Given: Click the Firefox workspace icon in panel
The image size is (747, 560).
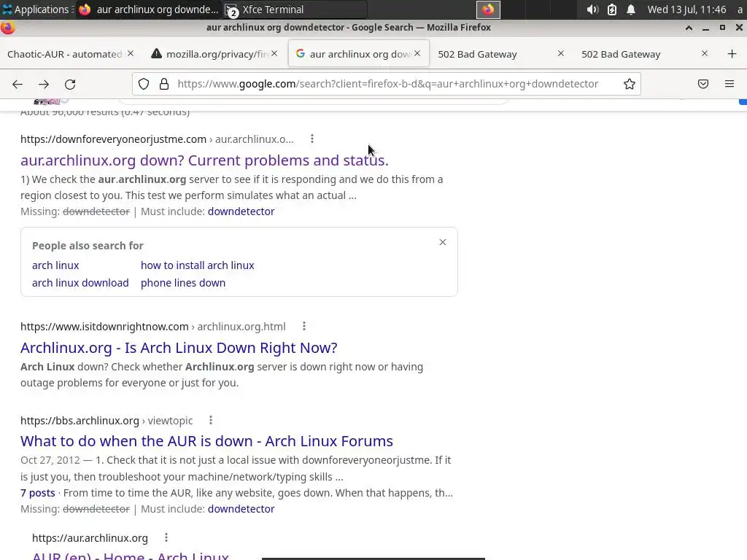Looking at the screenshot, I should click(488, 9).
